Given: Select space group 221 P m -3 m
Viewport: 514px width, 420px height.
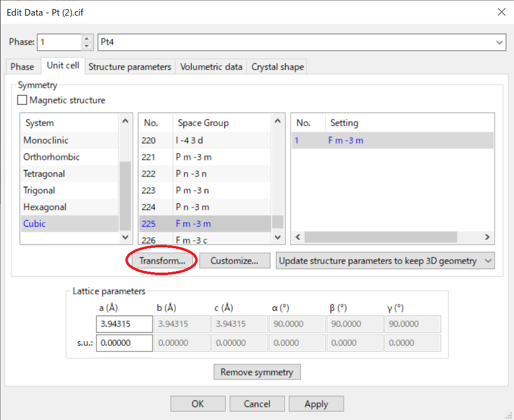Looking at the screenshot, I should coord(205,157).
